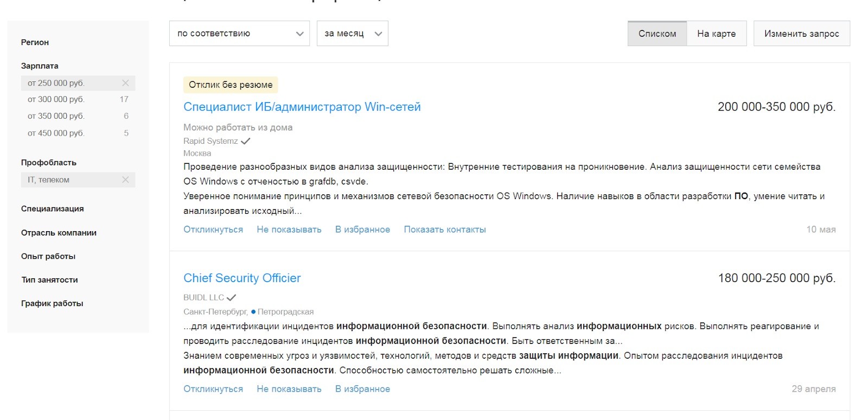Click the chevron on 'за месяц' filter

click(x=378, y=33)
